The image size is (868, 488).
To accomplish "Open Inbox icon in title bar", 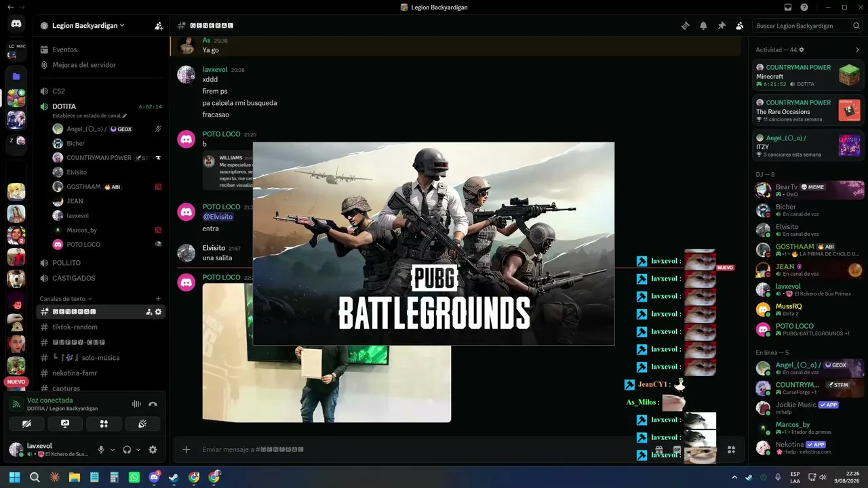I will 787,7.
